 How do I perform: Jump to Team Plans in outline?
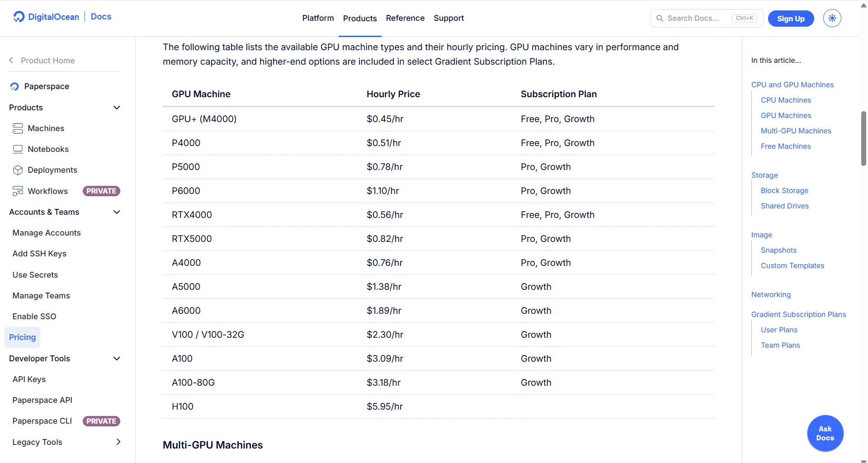click(x=780, y=345)
